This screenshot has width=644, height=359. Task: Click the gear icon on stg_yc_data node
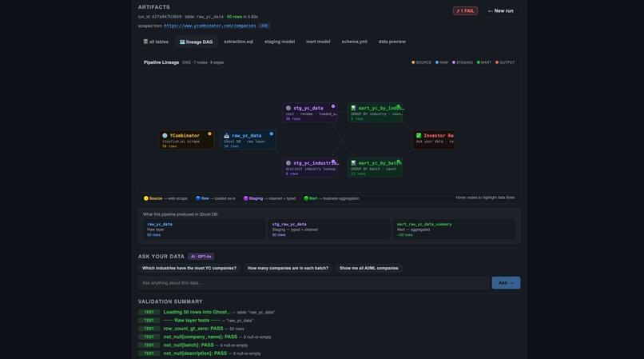click(288, 108)
